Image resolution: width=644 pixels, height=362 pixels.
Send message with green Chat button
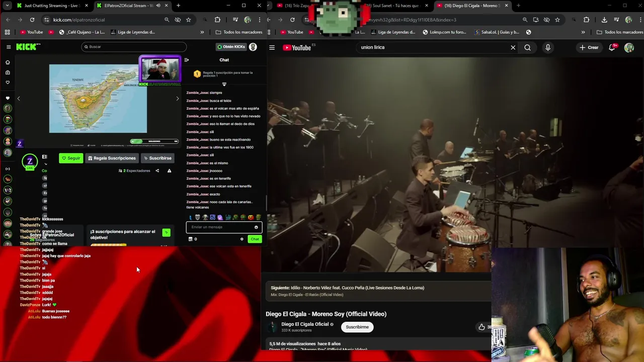coord(255,239)
